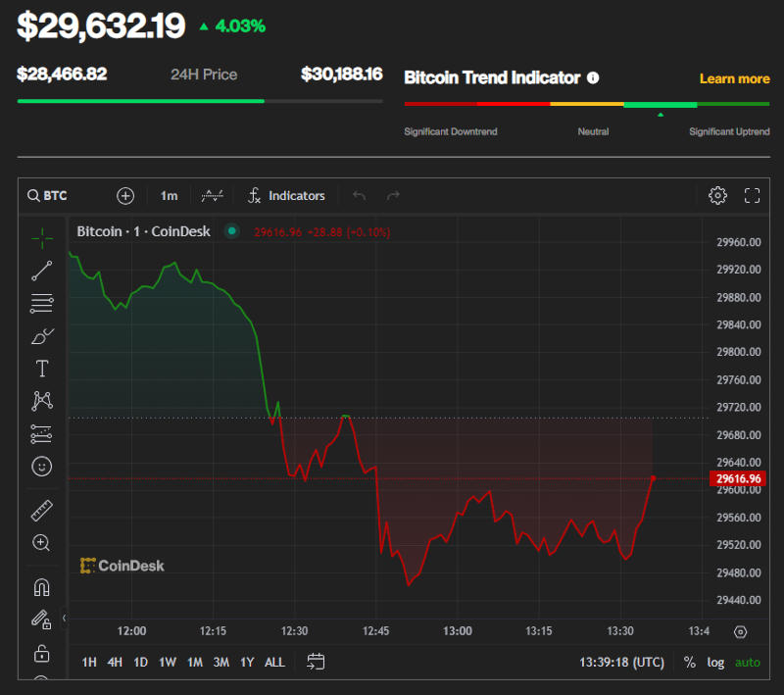The height and width of the screenshot is (695, 784).
Task: Open the 1m interval dropdown
Action: 170,195
